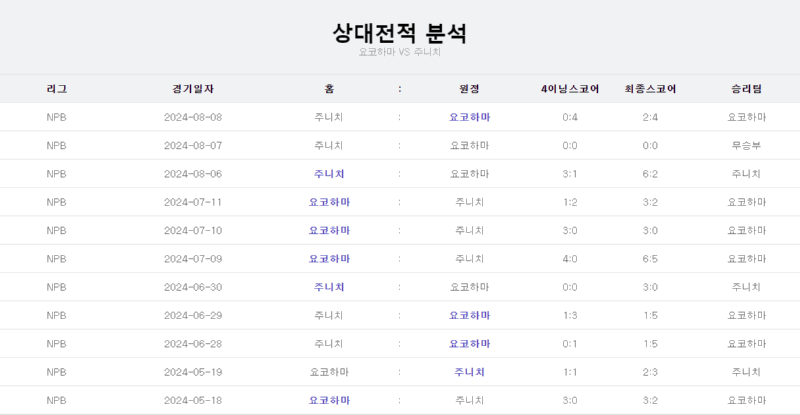Click 4-inning score 0:4 in 2024-08-08 row

(570, 117)
